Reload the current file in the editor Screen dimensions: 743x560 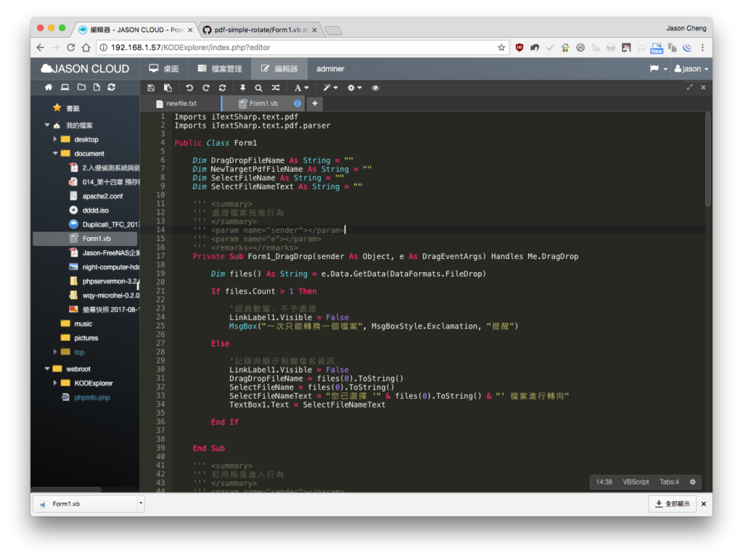(222, 88)
